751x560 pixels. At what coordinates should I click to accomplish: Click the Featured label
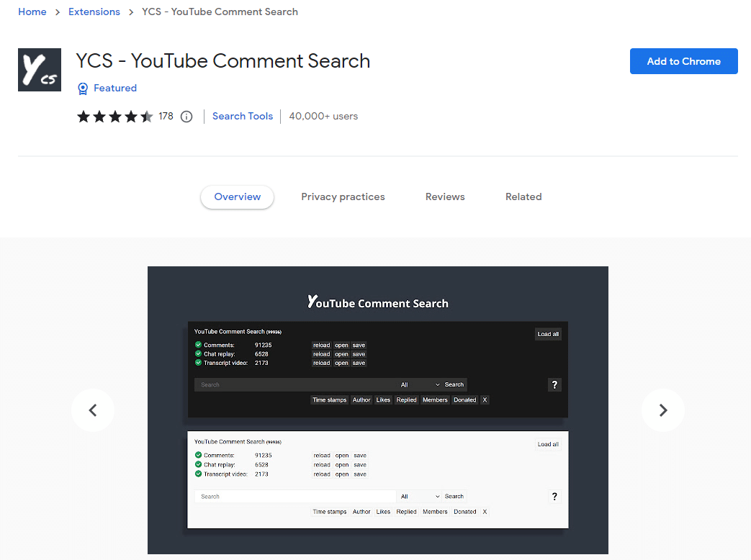click(x=115, y=88)
